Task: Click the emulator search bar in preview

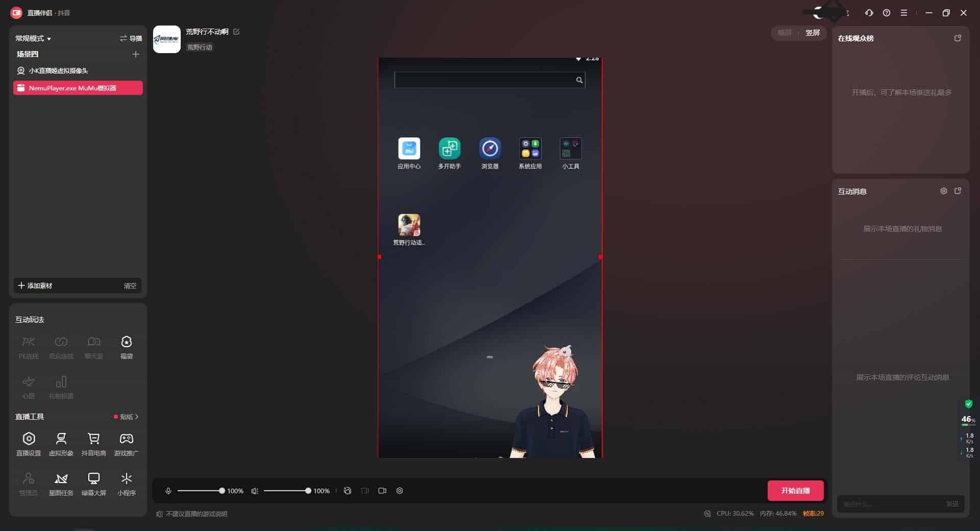Action: pyautogui.click(x=489, y=80)
